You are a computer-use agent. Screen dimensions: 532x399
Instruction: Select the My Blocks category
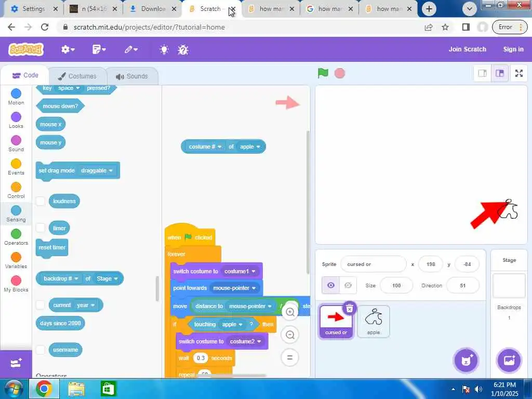(x=16, y=284)
